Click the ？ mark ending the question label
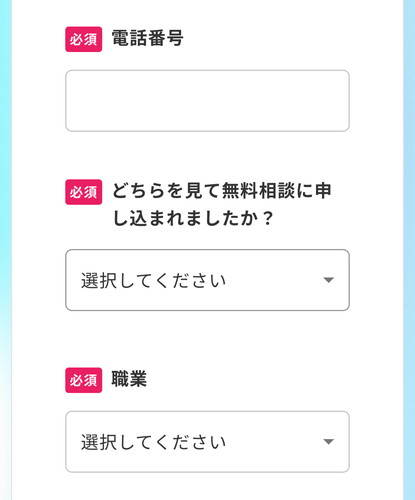This screenshot has width=415, height=500. 267,219
